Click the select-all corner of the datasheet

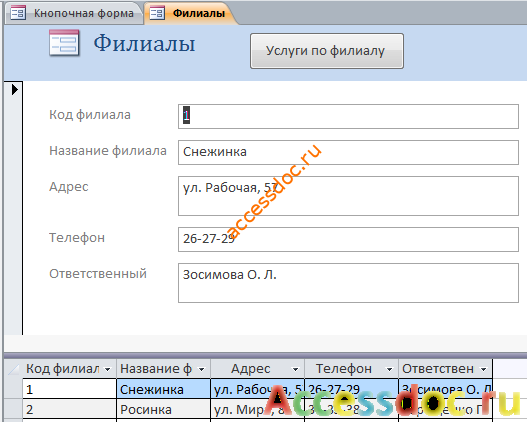click(x=13, y=369)
